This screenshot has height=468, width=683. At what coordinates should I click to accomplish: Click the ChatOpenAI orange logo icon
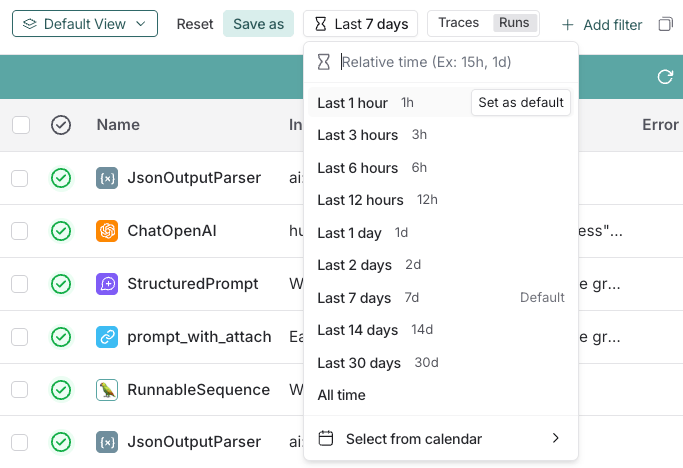coord(107,231)
